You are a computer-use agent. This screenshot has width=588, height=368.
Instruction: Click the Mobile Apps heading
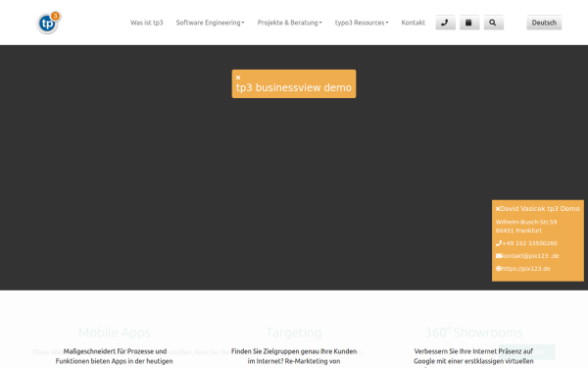[114, 333]
